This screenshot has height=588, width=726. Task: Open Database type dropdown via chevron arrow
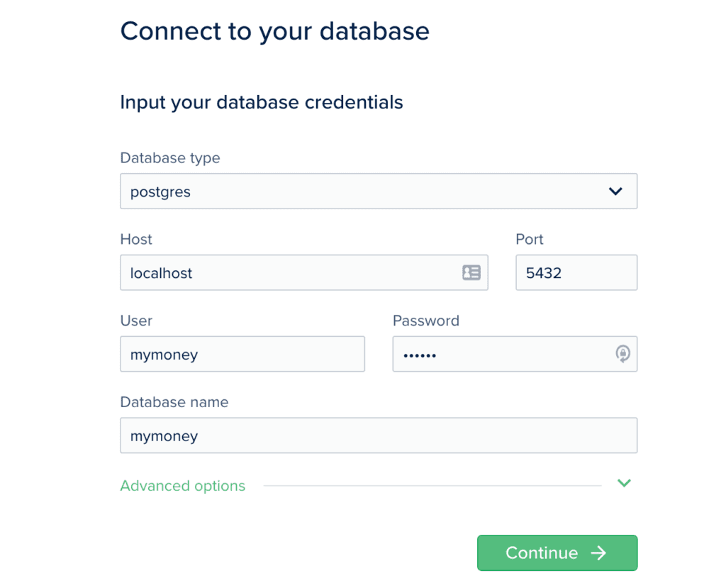click(x=615, y=191)
